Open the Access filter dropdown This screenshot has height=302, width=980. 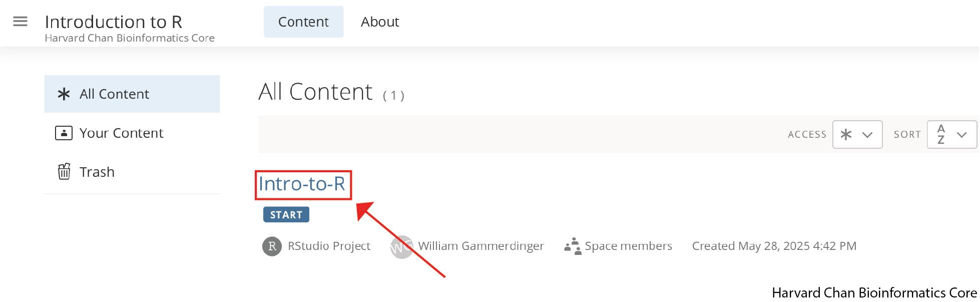coord(857,134)
